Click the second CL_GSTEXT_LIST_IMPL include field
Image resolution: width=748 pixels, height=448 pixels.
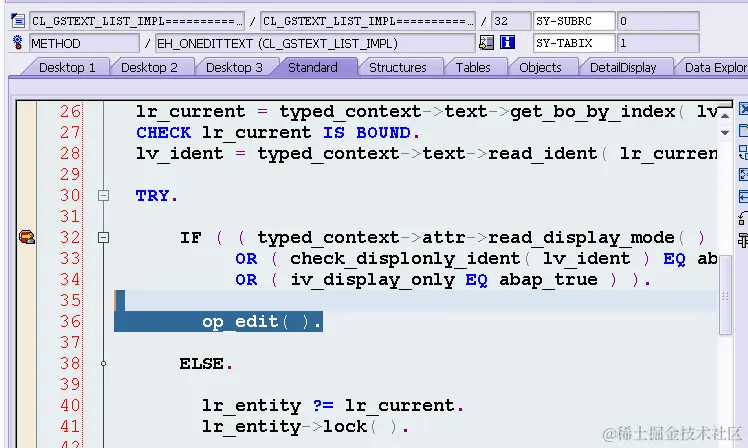coord(368,21)
